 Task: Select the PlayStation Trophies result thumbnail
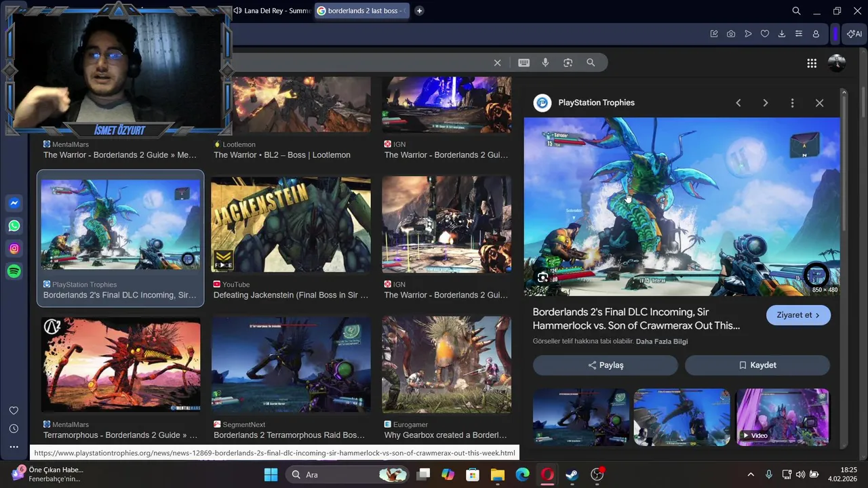121,224
